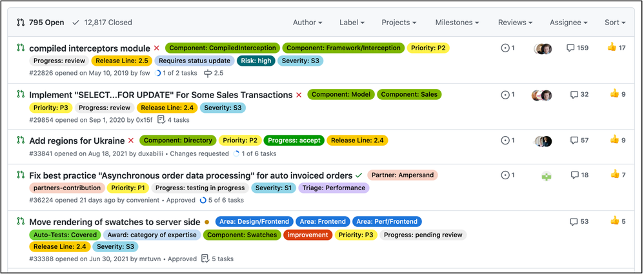Click pending status dot on swatches PR
644x276 pixels.
click(206, 222)
